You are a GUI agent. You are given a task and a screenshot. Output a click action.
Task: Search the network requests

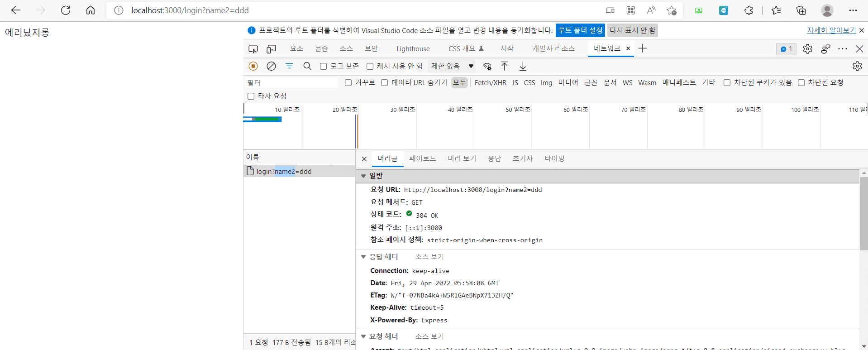click(307, 66)
